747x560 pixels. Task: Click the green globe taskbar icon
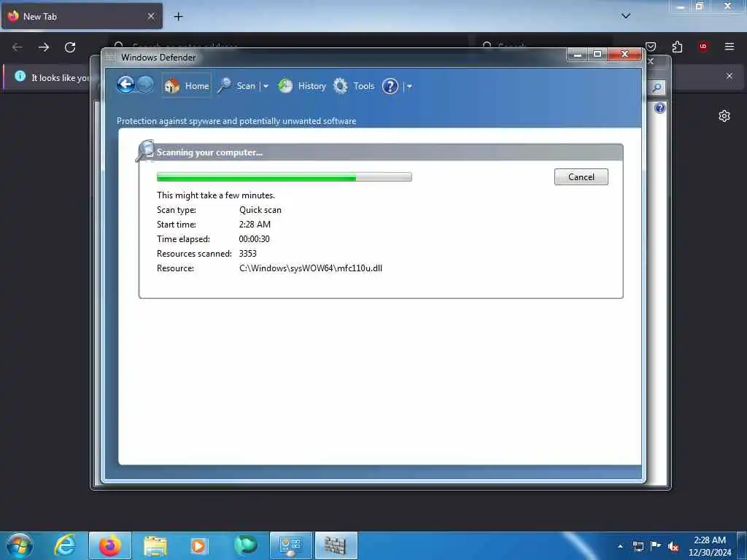point(245,545)
